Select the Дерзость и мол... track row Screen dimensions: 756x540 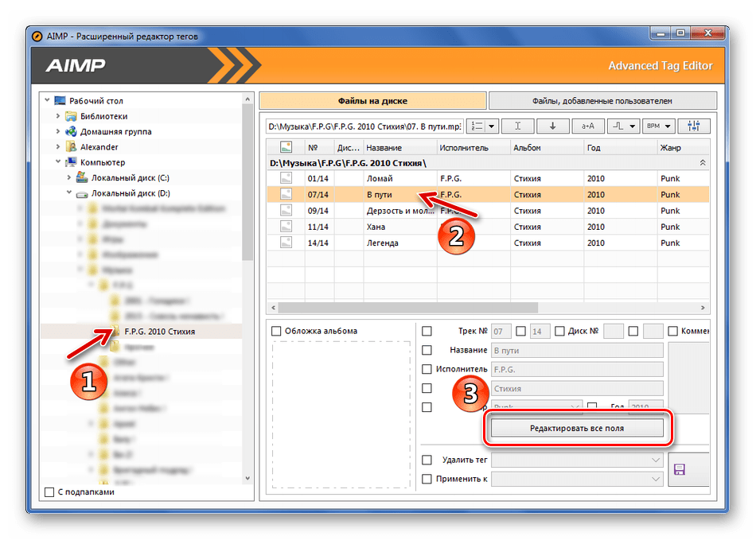pos(398,211)
